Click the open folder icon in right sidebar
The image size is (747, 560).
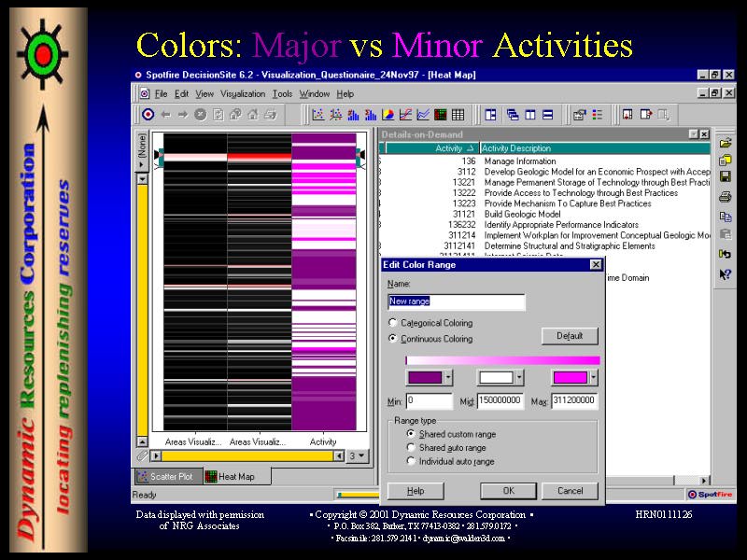point(725,143)
